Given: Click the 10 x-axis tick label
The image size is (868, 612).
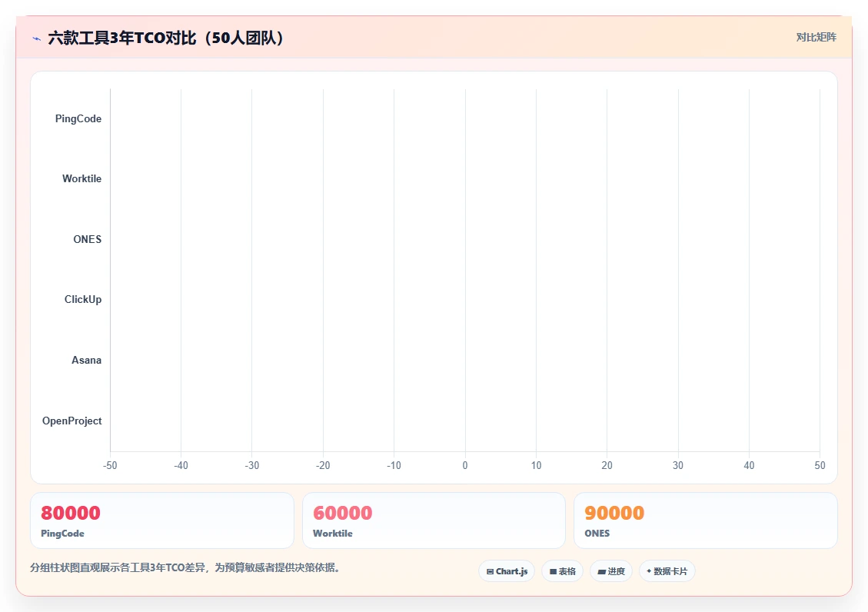Looking at the screenshot, I should click(x=536, y=465).
